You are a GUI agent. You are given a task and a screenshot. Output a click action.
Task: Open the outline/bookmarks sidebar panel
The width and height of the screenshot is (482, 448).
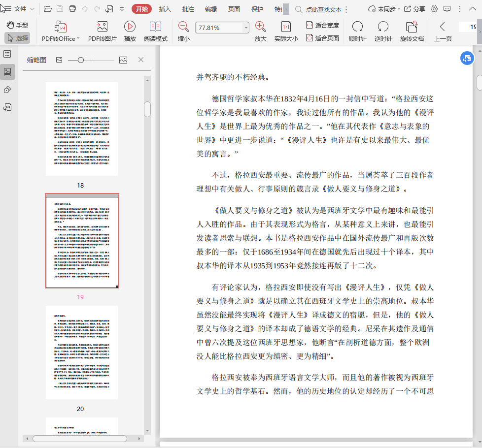[7, 54]
